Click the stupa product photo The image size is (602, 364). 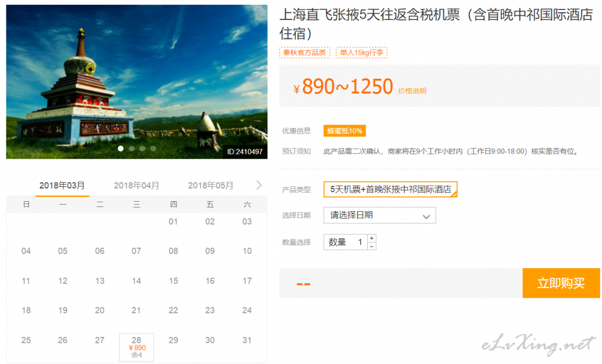137,82
